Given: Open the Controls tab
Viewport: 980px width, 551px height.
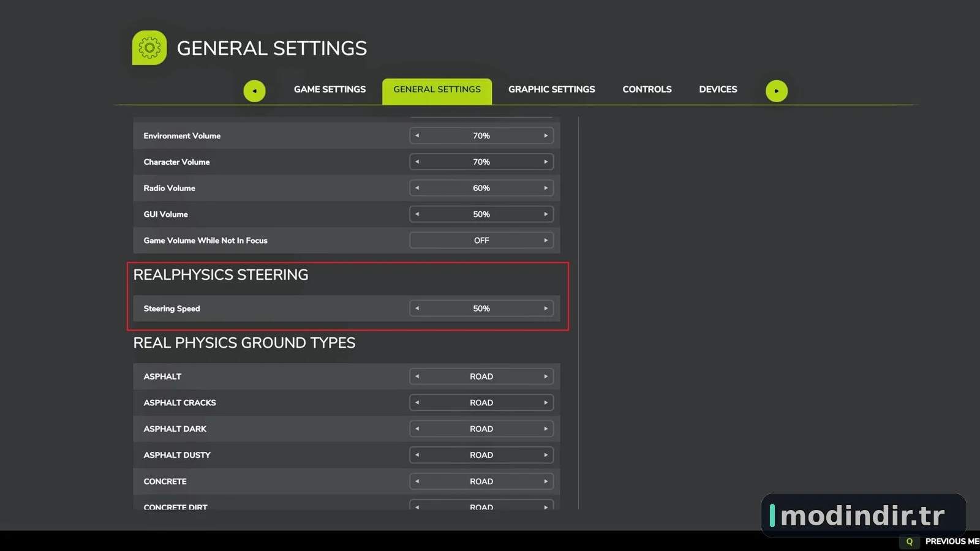Looking at the screenshot, I should 647,89.
